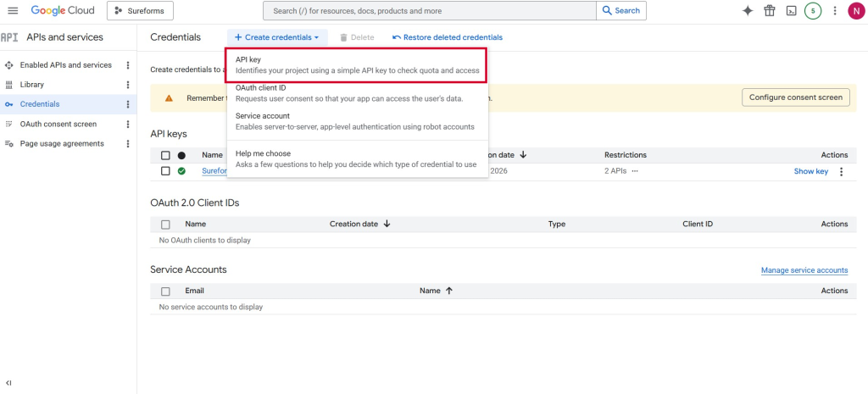
Task: Open options for Enabled APIs and services
Action: coord(128,65)
